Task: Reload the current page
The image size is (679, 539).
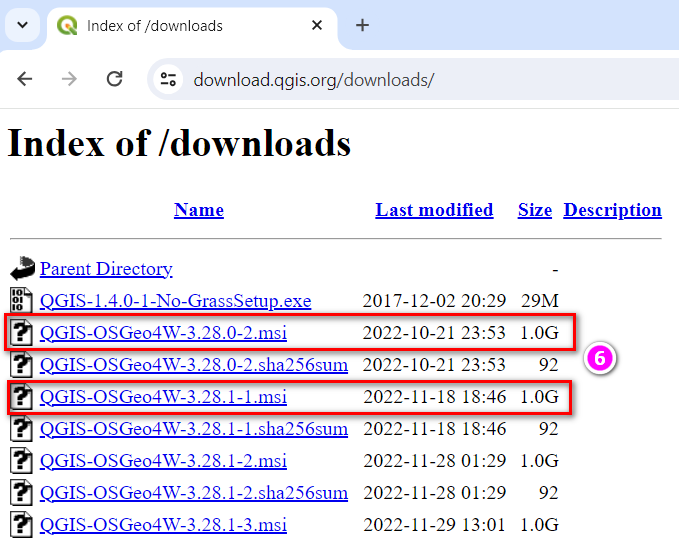Action: tap(115, 79)
